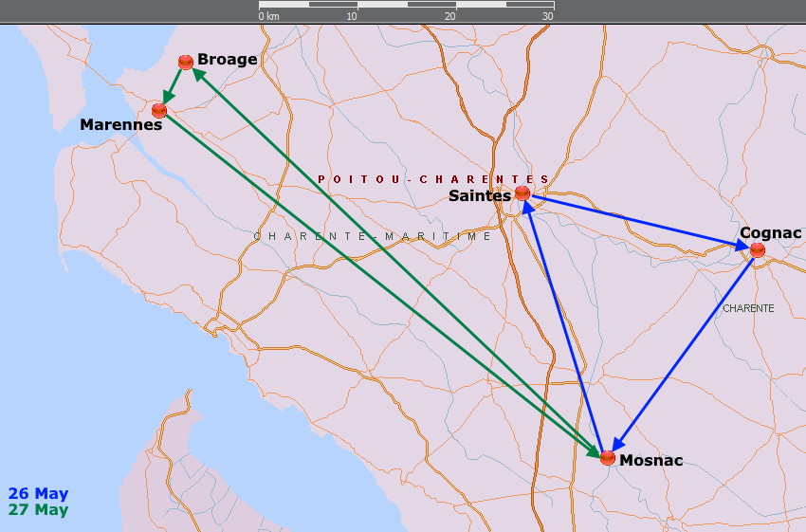Image resolution: width=806 pixels, height=532 pixels.
Task: Click the POITOU-CHARENTES region label
Action: (433, 179)
